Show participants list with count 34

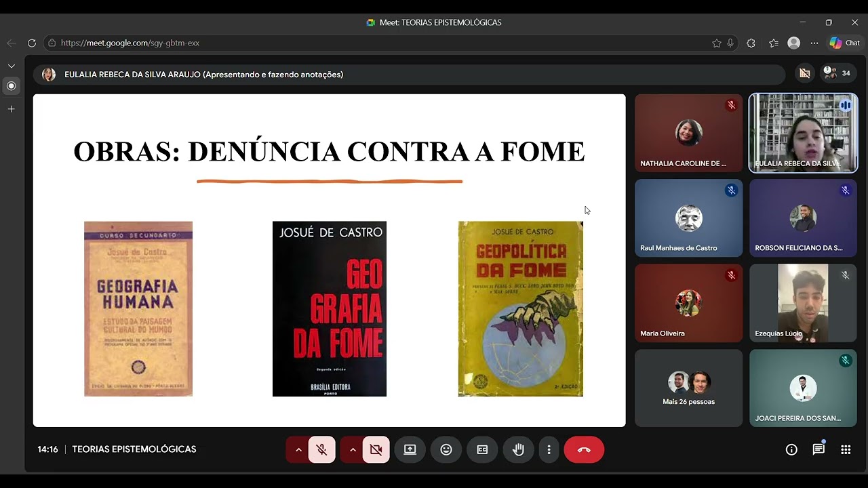point(837,73)
